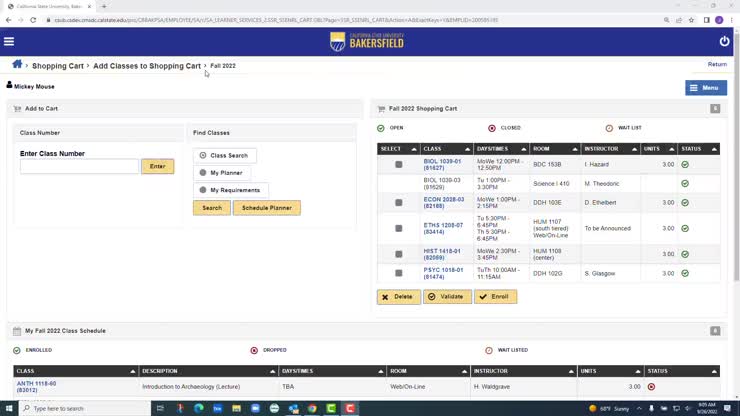Sort cart by UNITS column

[x=659, y=149]
